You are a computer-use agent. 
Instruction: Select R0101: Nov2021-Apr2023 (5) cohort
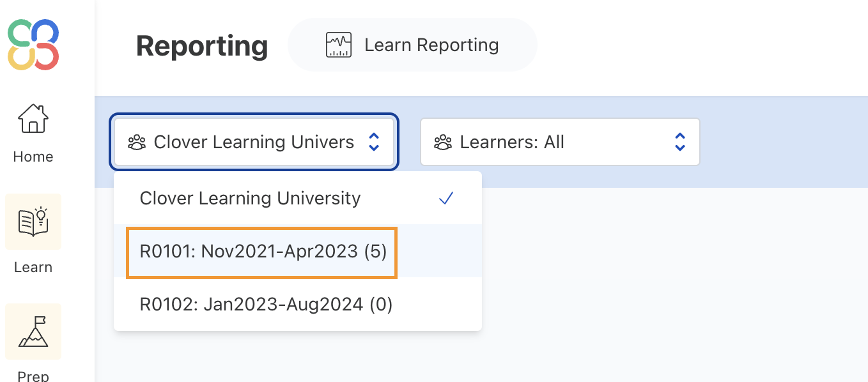click(298, 251)
